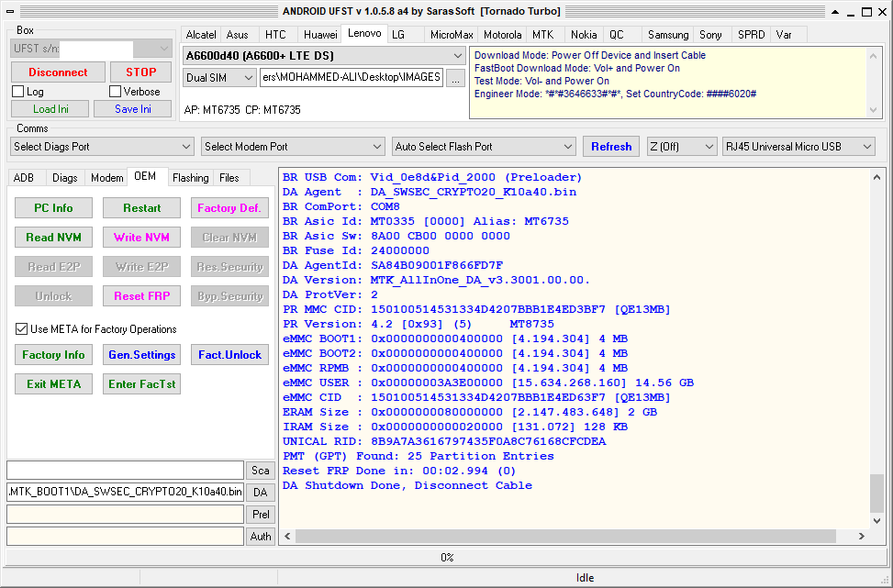The image size is (893, 588).
Task: Click the Prel file button
Action: [x=261, y=515]
